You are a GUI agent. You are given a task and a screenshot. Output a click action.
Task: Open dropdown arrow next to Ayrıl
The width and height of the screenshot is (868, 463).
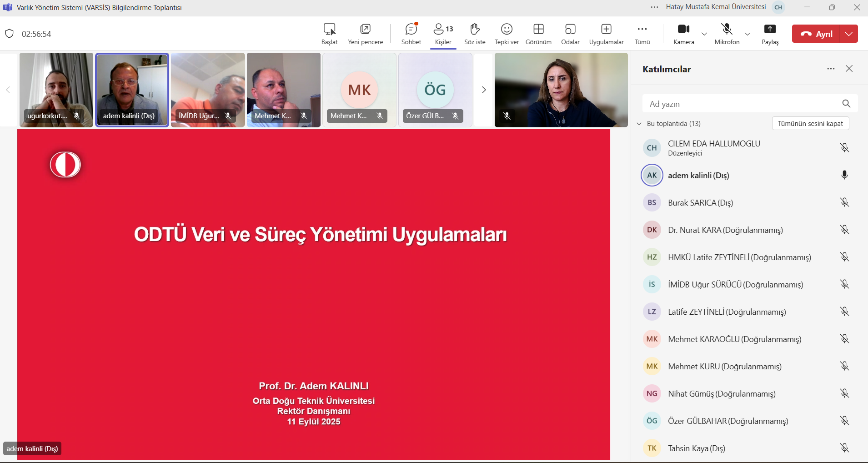click(849, 34)
